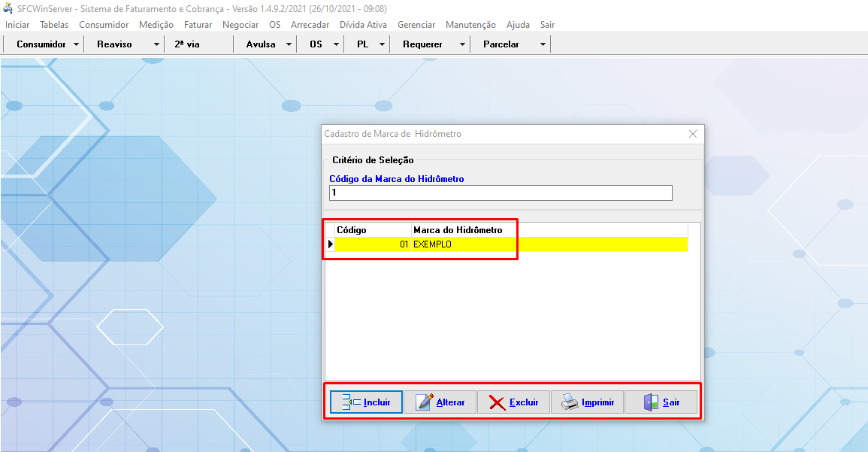This screenshot has width=868, height=452.
Task: Open the Parcelar dropdown arrow
Action: [543, 44]
